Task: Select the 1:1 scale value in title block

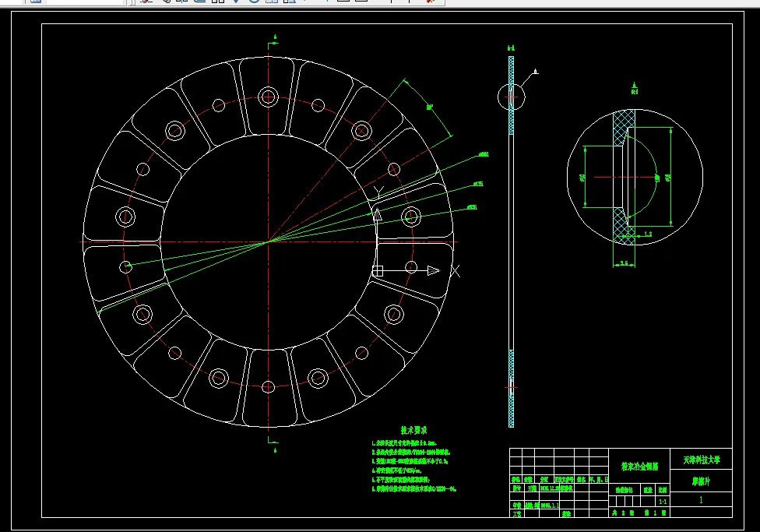Action: pyautogui.click(x=662, y=503)
